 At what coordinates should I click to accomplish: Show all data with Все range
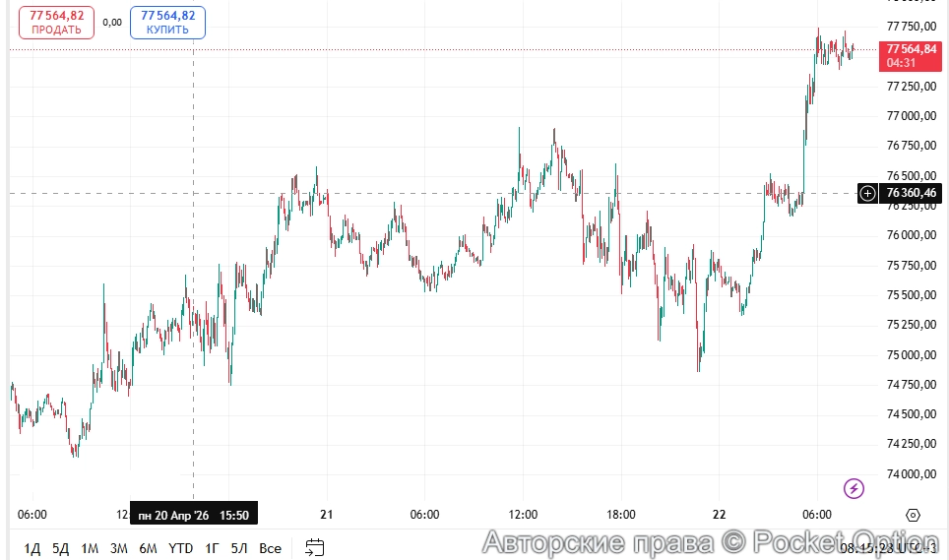[271, 548]
